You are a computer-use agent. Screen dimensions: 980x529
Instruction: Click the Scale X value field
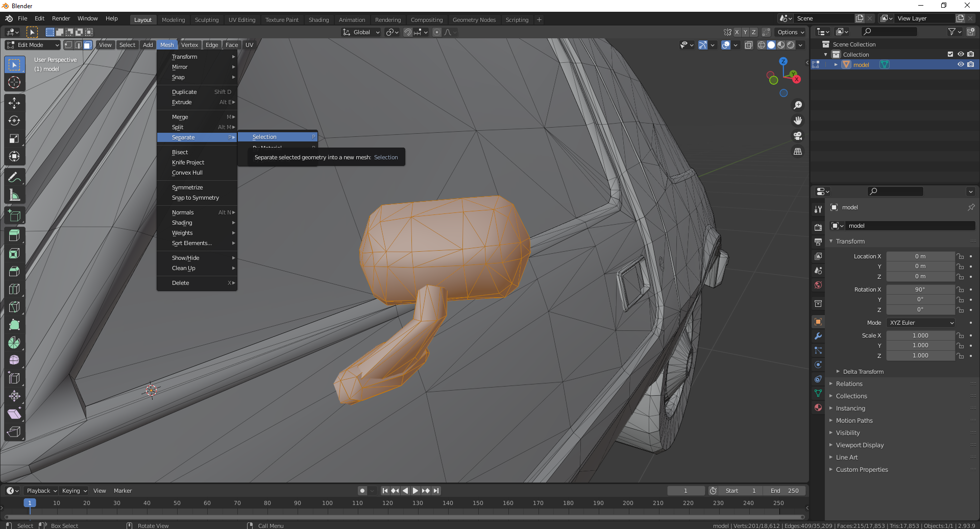[920, 335]
